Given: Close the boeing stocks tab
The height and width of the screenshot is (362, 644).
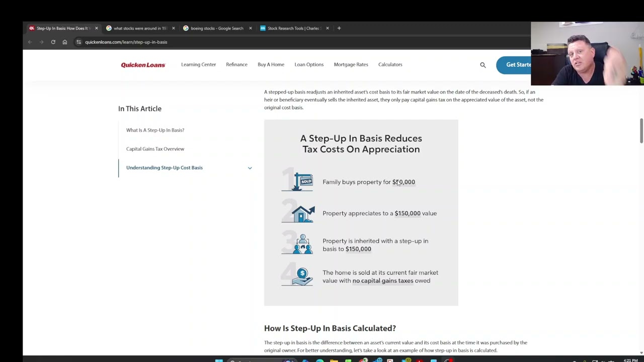Looking at the screenshot, I should [251, 28].
